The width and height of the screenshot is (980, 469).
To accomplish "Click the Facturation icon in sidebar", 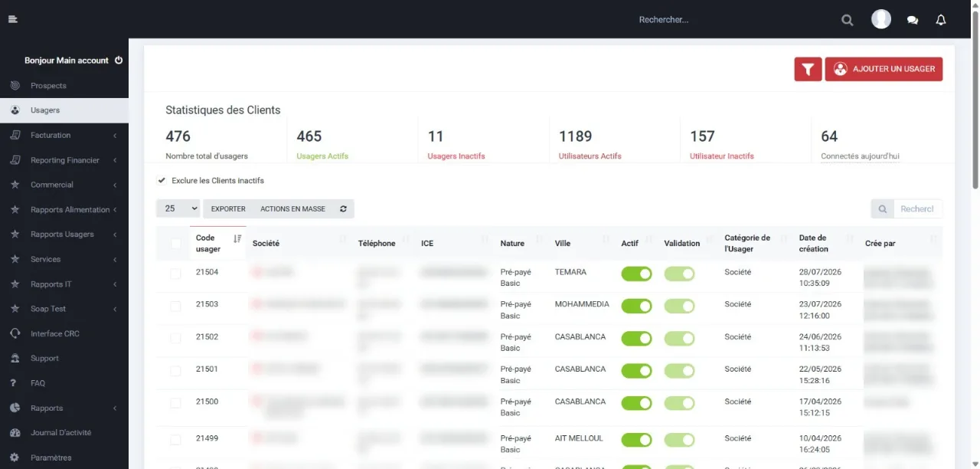I will pyautogui.click(x=15, y=135).
